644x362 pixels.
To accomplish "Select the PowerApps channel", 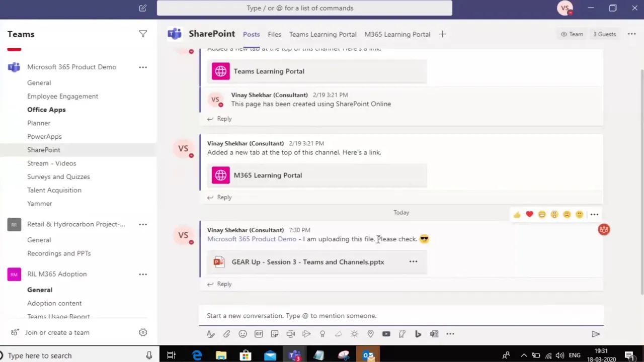I will [44, 136].
